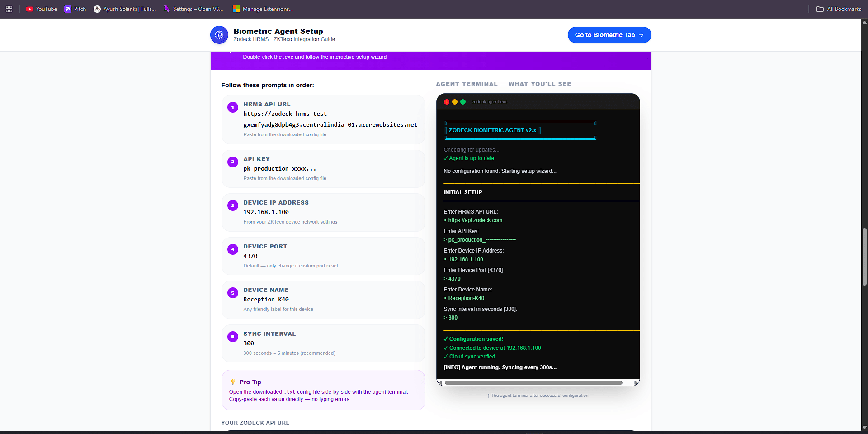Click the INITIAL SETUP terminal heading
The width and height of the screenshot is (868, 434).
[x=463, y=192]
